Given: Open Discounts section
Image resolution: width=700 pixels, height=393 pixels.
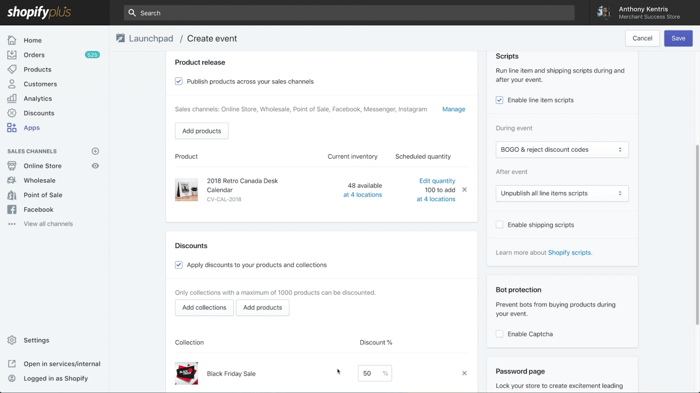Looking at the screenshot, I should [x=39, y=113].
